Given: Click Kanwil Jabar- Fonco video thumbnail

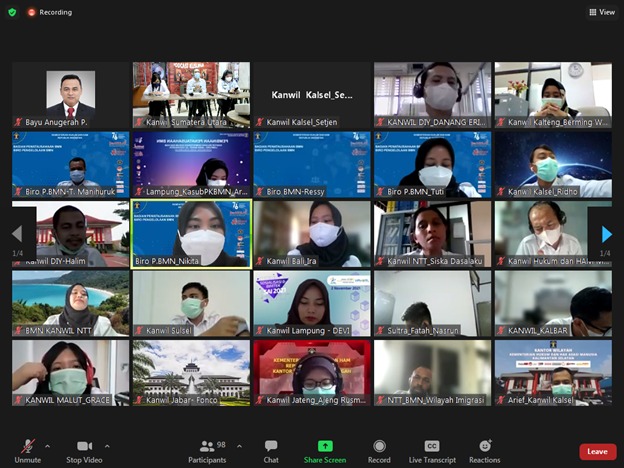Looking at the screenshot, I should tap(192, 372).
